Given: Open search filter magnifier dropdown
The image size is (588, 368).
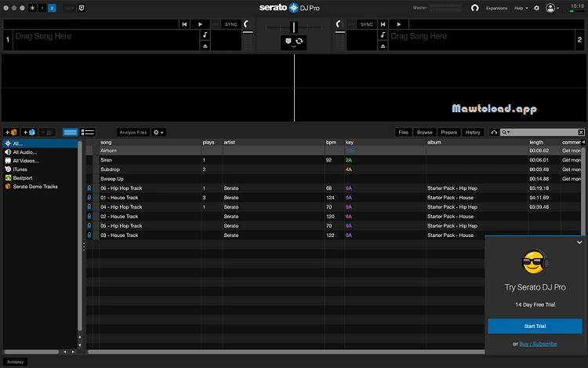Looking at the screenshot, I should click(506, 132).
